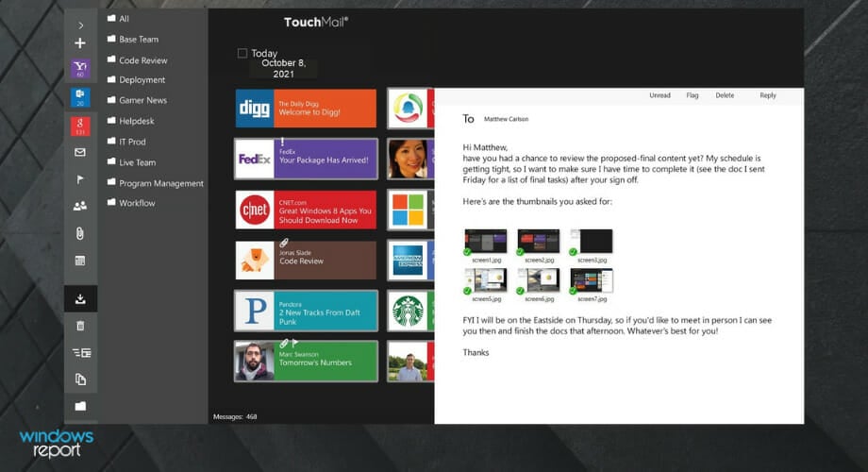868x472 pixels.
Task: Open the Google mail account
Action: tap(80, 126)
